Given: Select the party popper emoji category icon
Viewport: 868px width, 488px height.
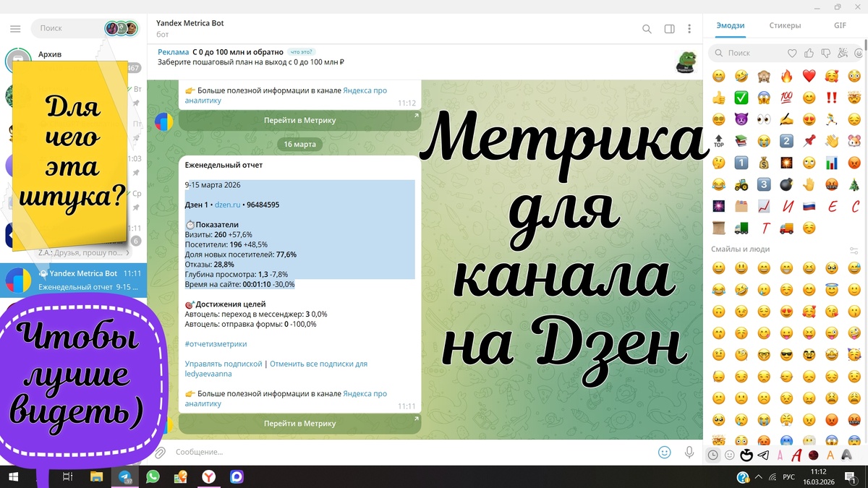Looking at the screenshot, I should tap(842, 53).
